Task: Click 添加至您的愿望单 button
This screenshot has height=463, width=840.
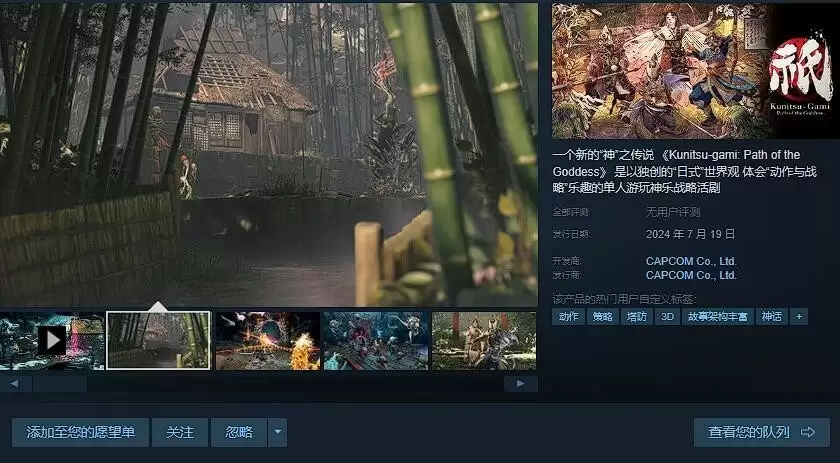Action: (x=80, y=432)
